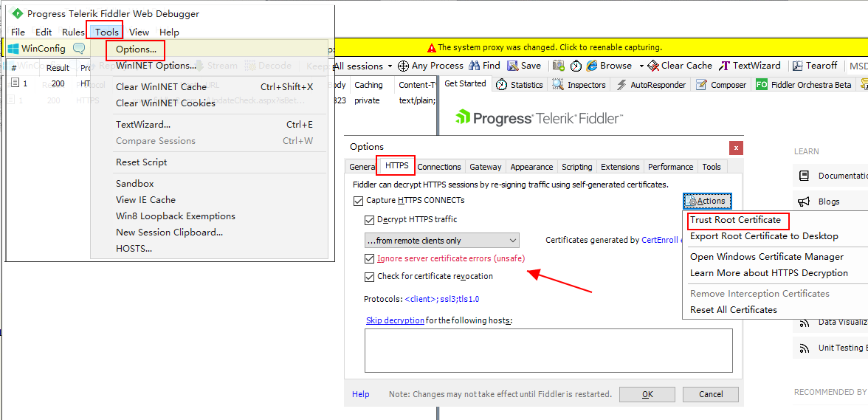Click the Blogs megaphone icon
The height and width of the screenshot is (420, 868).
click(804, 202)
